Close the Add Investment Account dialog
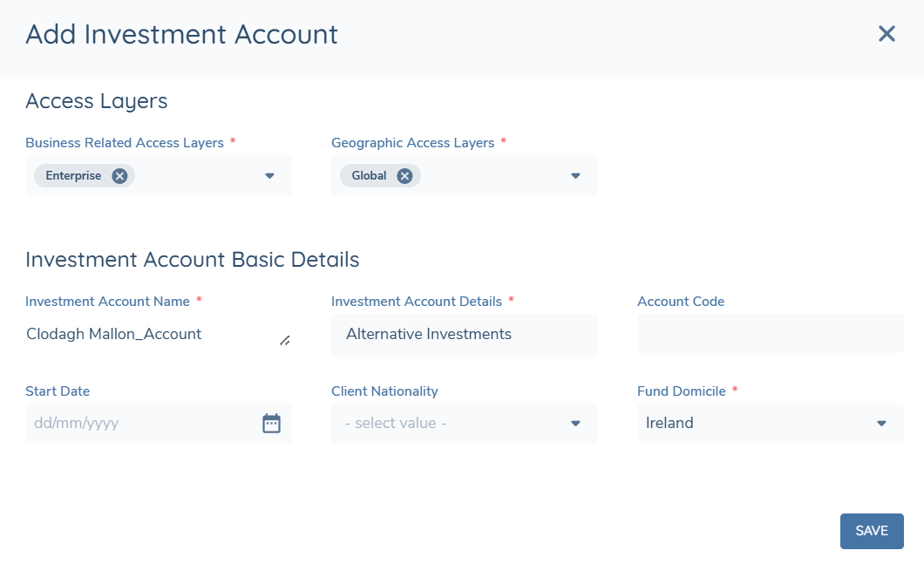 click(887, 34)
